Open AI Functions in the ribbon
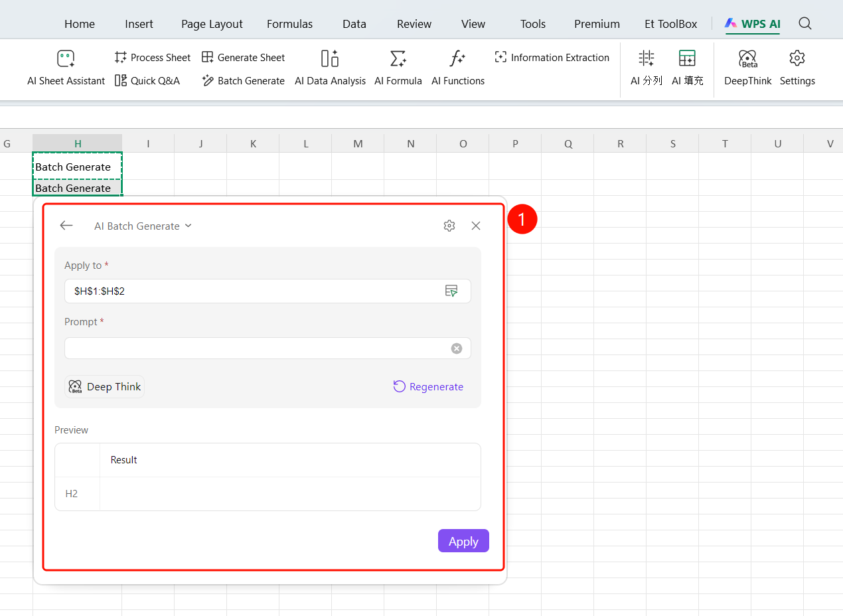Image resolution: width=843 pixels, height=616 pixels. [x=458, y=68]
